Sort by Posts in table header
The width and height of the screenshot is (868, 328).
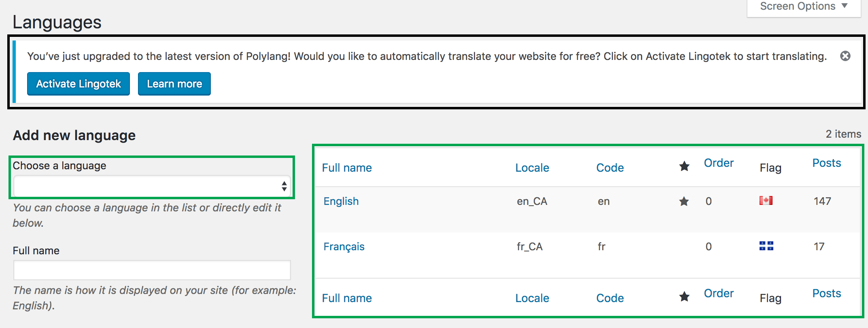click(827, 163)
